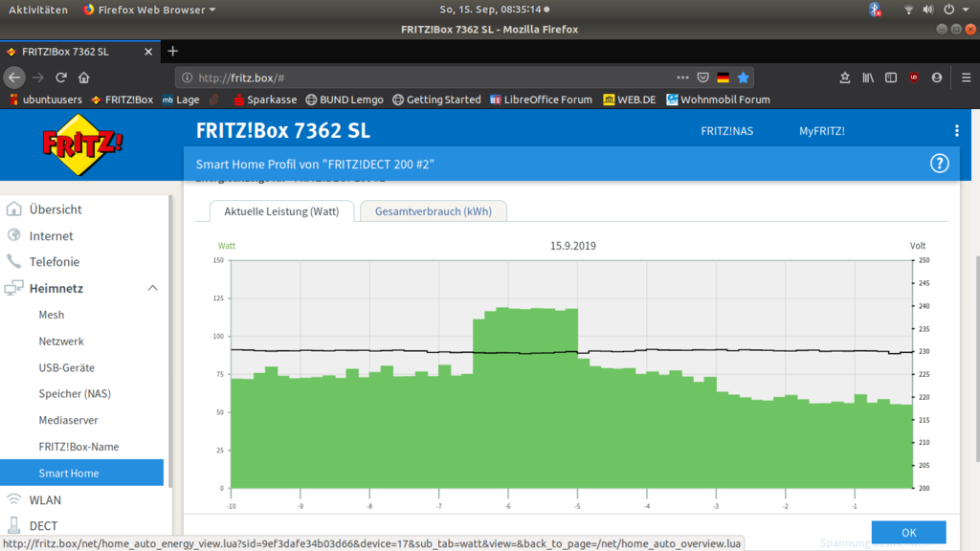Open a new browser tab
The width and height of the screenshot is (980, 551).
point(173,52)
